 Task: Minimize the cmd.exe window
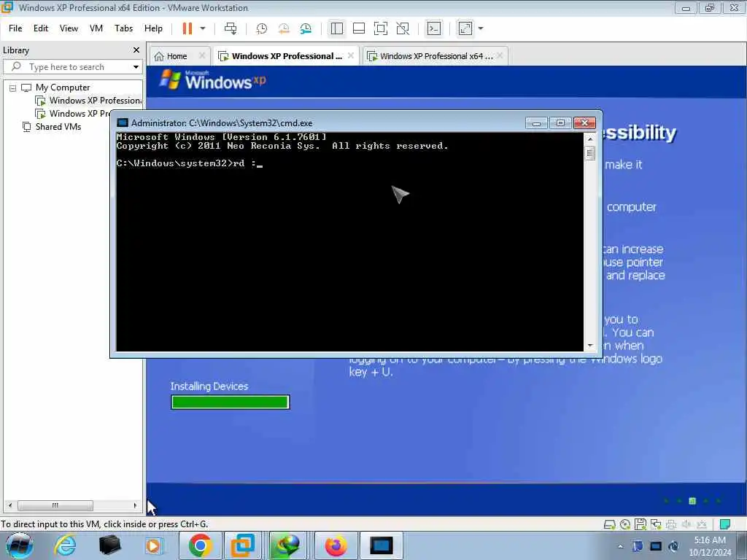[x=536, y=122]
